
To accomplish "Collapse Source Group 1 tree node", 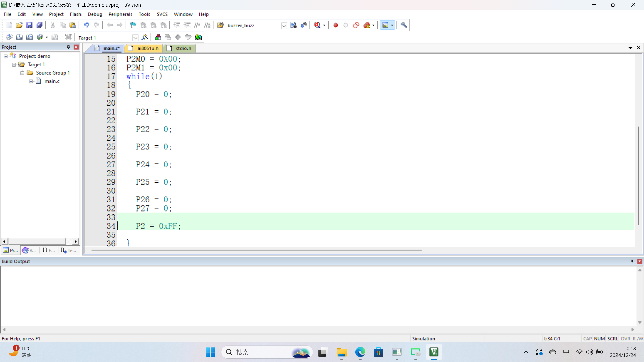I will coord(22,73).
